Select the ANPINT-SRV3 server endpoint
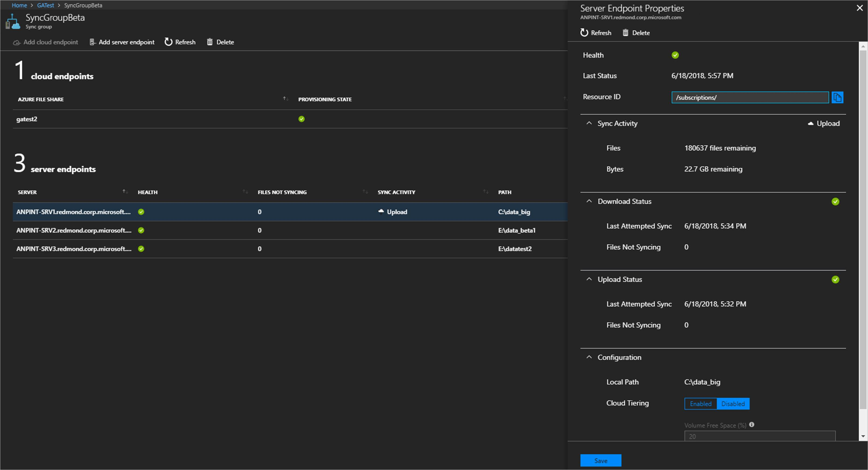The width and height of the screenshot is (868, 470). 290,249
